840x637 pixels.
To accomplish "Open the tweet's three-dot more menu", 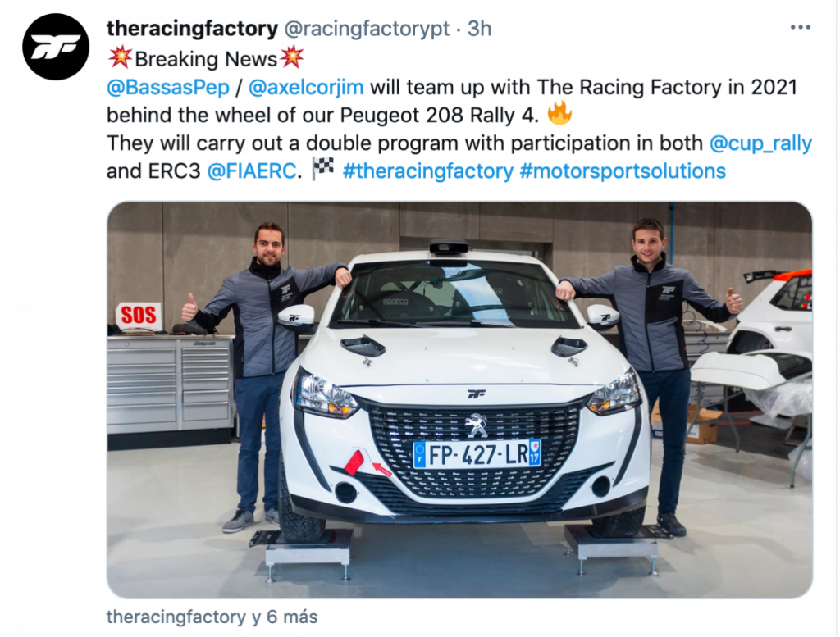I will [801, 27].
